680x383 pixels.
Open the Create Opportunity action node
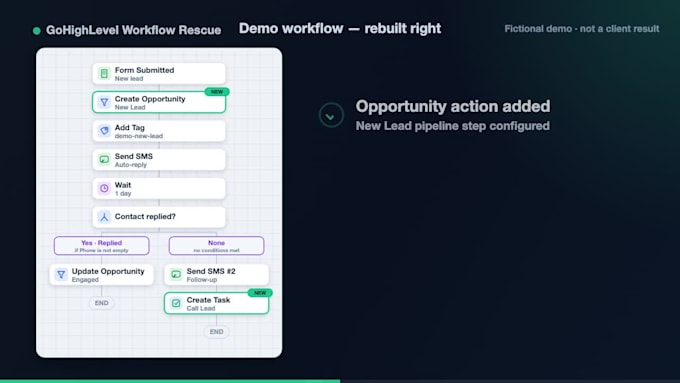(x=159, y=102)
